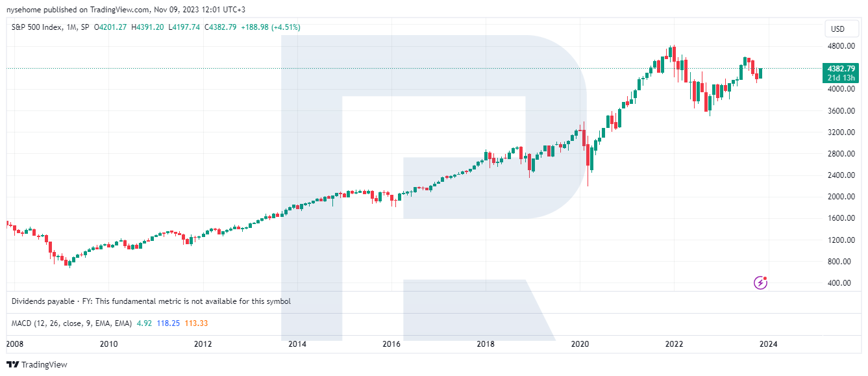Select the MACD value 4.92
Viewport: 868px width, 376px height.
click(x=144, y=323)
